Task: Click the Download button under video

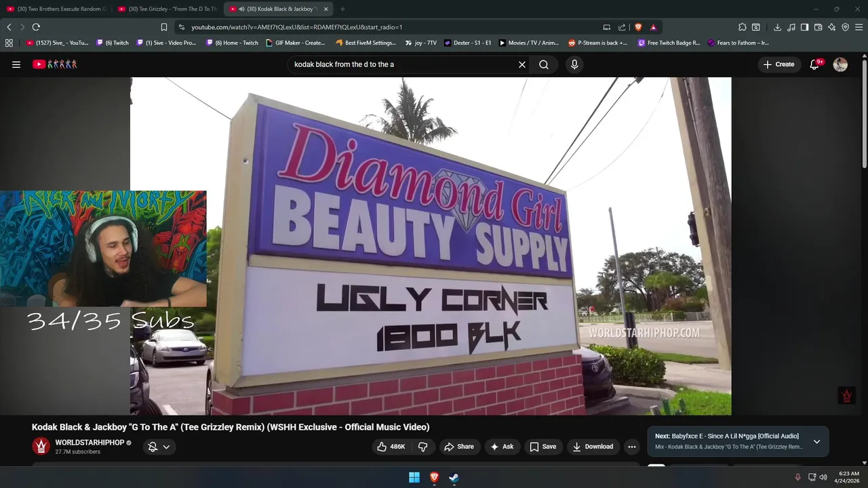Action: coord(593,447)
